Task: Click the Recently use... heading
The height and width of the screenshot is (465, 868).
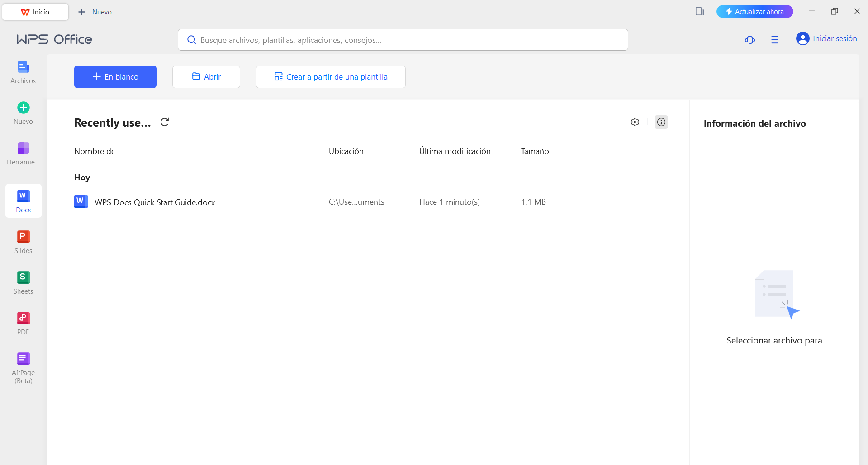Action: [x=113, y=122]
